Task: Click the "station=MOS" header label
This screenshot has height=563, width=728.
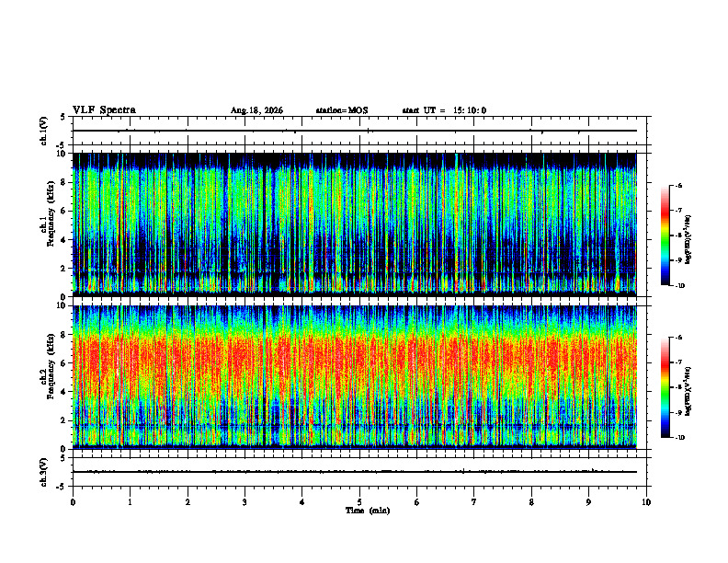Action: tap(342, 110)
